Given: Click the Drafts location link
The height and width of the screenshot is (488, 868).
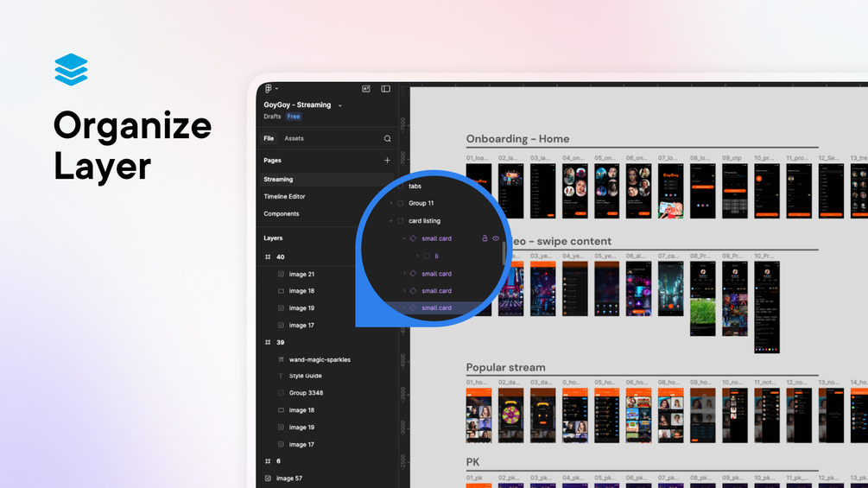Looking at the screenshot, I should coord(272,117).
